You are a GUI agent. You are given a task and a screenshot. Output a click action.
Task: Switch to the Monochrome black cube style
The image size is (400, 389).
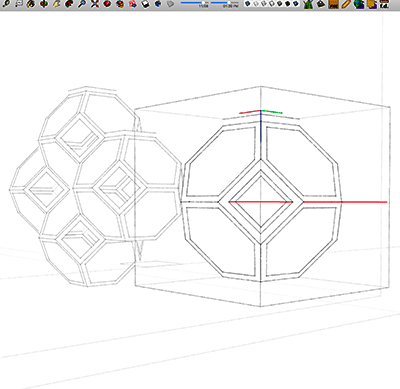[288, 4]
